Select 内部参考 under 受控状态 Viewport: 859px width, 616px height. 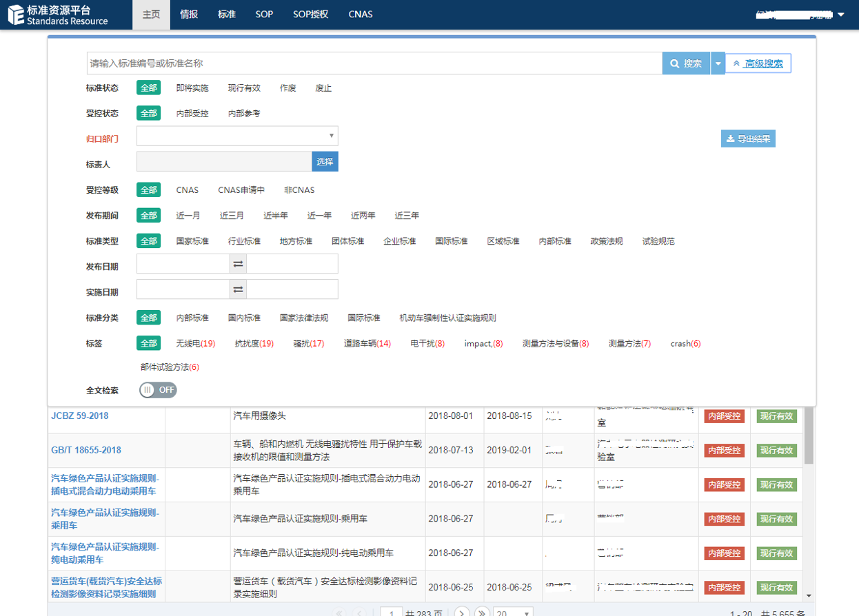(244, 113)
